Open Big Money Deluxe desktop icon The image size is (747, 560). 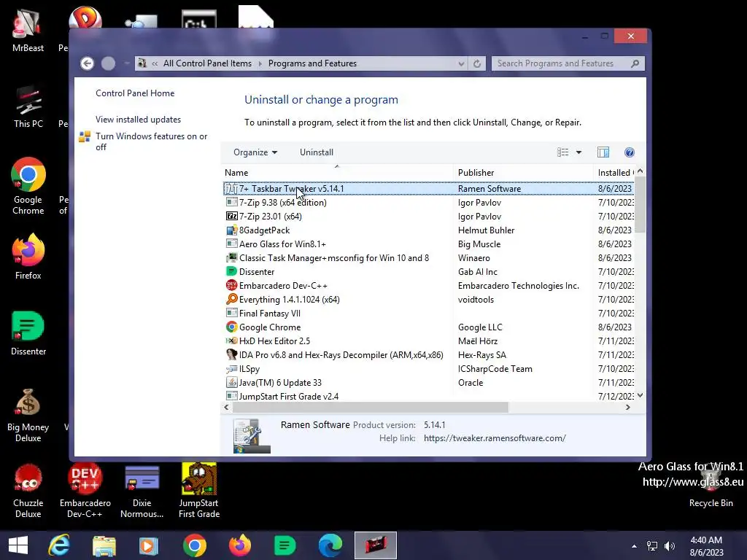(28, 415)
